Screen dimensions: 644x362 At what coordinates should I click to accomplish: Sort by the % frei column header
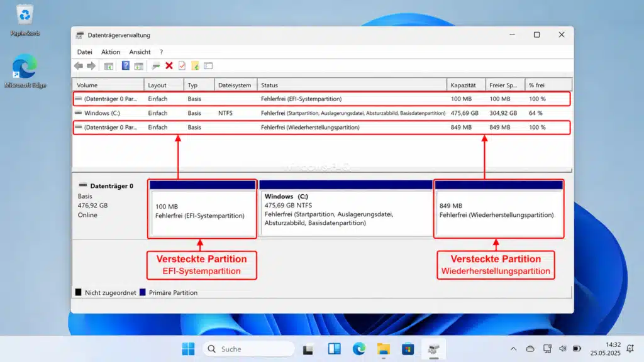[x=548, y=85]
